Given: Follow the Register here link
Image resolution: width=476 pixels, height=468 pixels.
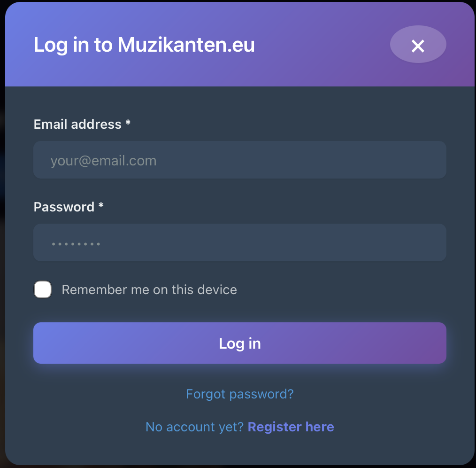Looking at the screenshot, I should point(291,427).
